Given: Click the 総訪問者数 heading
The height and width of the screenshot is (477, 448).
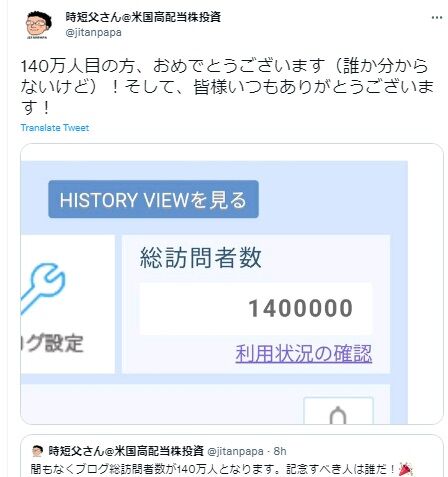Looking at the screenshot, I should tap(200, 257).
